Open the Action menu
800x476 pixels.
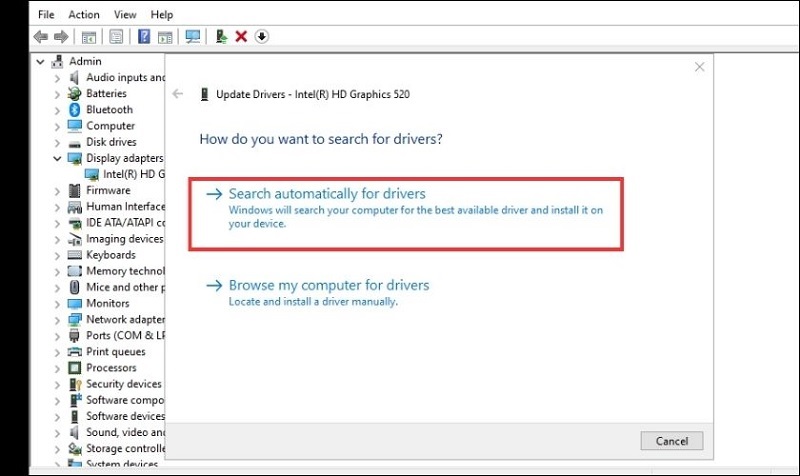coord(84,15)
